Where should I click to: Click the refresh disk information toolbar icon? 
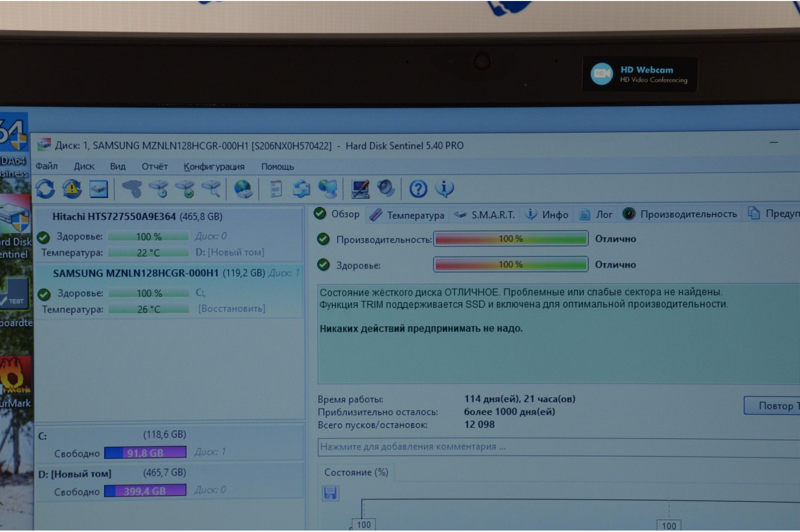pos(45,189)
